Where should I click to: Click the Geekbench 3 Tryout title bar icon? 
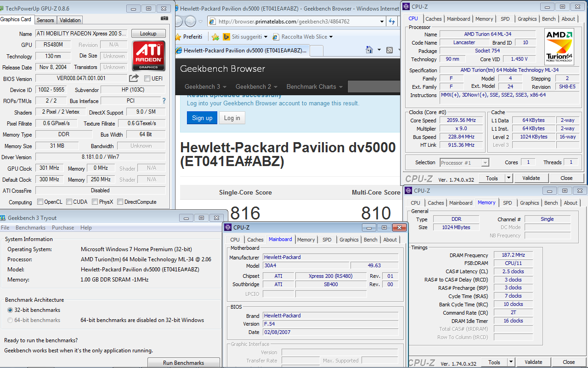tap(4, 218)
